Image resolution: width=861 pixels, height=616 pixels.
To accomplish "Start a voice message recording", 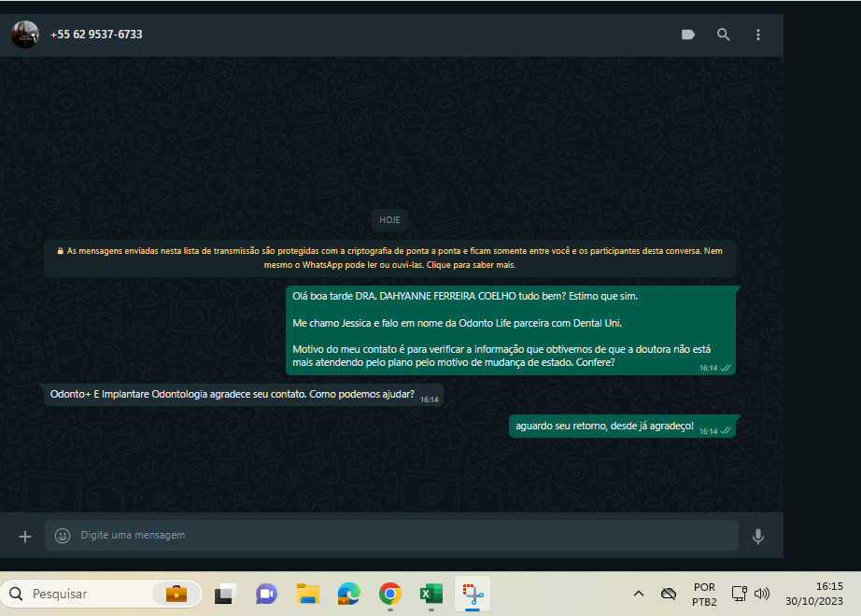I will [x=758, y=537].
